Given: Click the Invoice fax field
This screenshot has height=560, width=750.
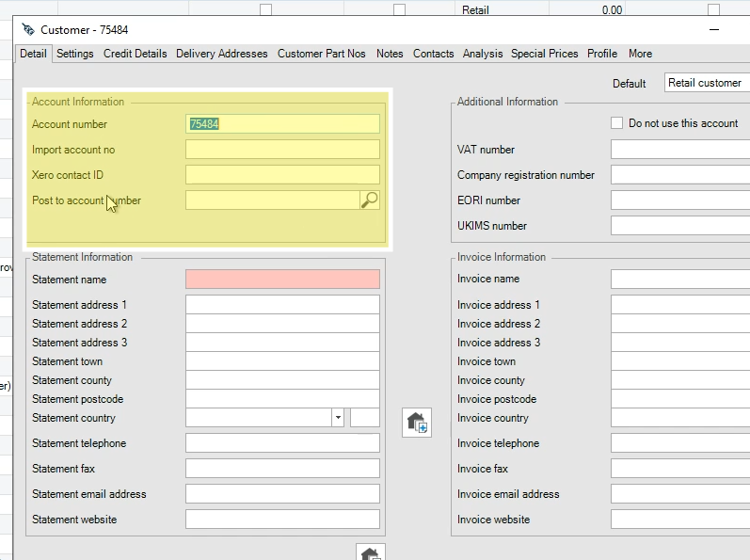Looking at the screenshot, I should coord(680,468).
